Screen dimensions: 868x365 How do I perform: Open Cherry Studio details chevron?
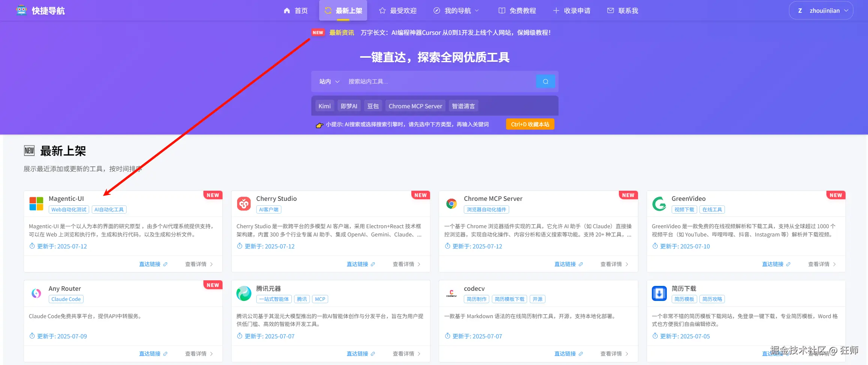tap(419, 264)
